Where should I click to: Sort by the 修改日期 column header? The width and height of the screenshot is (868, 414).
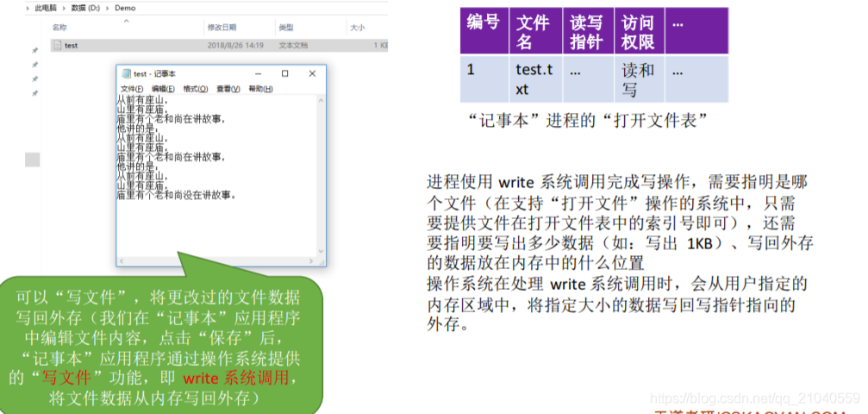tap(222, 27)
